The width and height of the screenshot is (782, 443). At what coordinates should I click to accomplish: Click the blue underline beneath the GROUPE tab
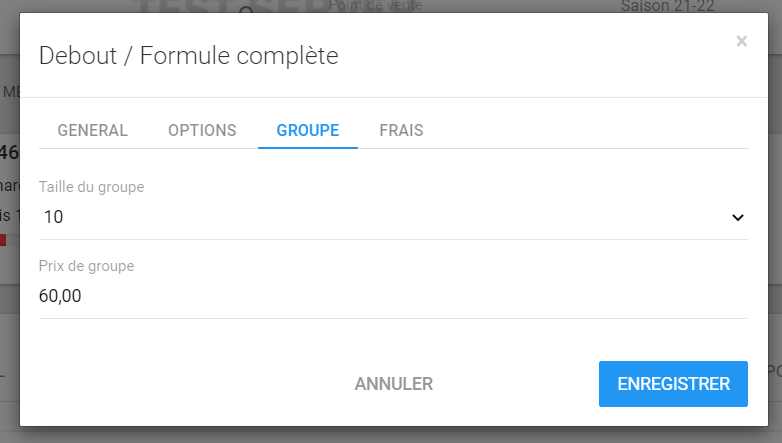[308, 147]
